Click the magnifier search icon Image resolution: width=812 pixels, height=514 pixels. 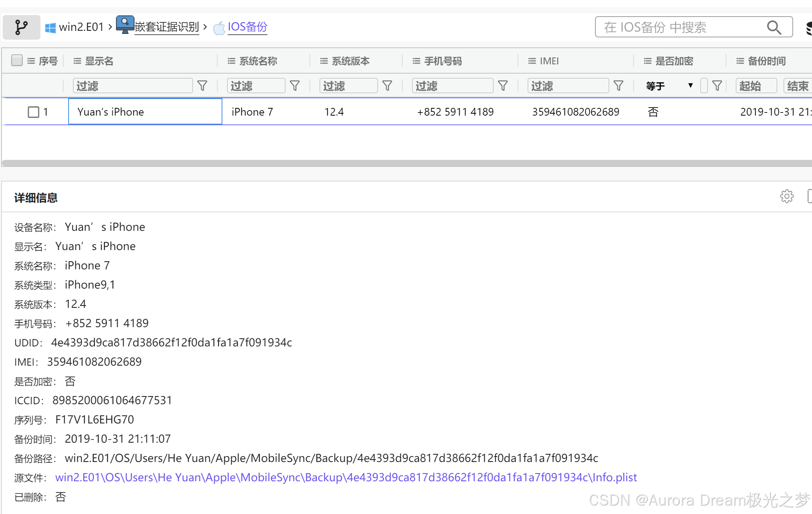click(x=773, y=27)
